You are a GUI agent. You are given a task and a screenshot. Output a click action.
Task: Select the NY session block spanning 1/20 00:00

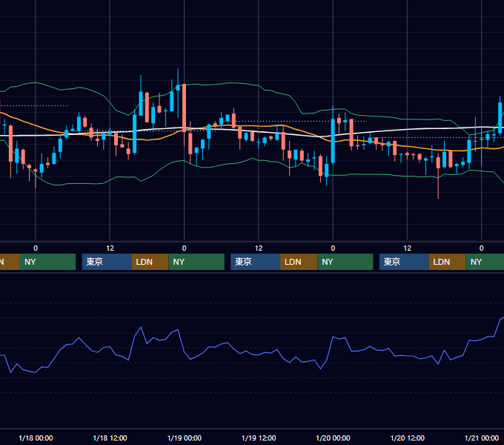(x=345, y=262)
